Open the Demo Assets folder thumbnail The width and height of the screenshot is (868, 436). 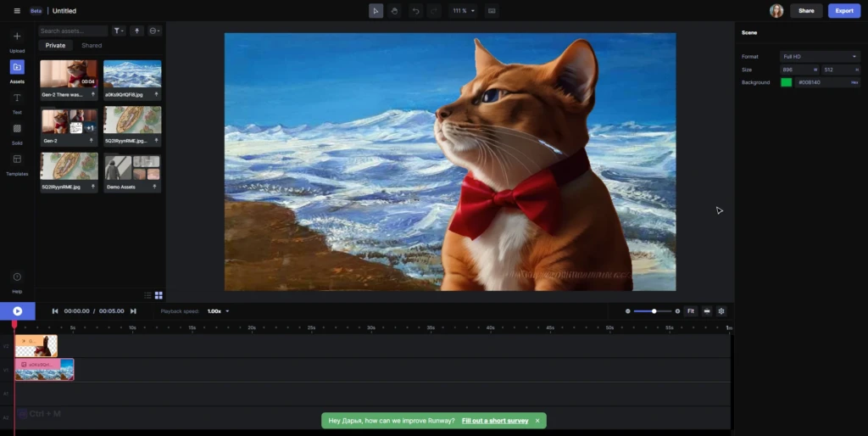[x=132, y=166]
